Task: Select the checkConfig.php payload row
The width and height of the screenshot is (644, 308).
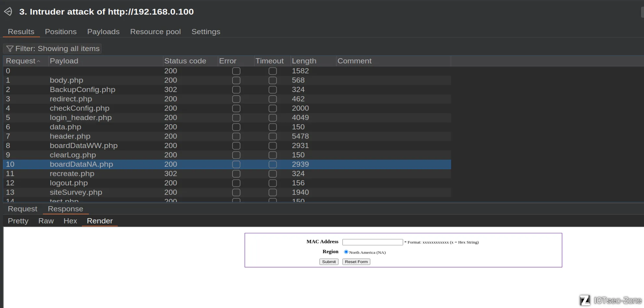Action: point(227,108)
